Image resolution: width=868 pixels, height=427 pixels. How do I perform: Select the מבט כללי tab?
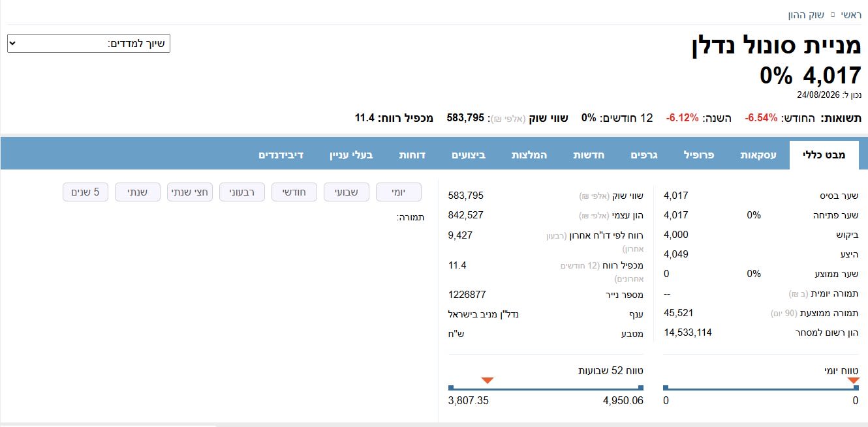825,155
